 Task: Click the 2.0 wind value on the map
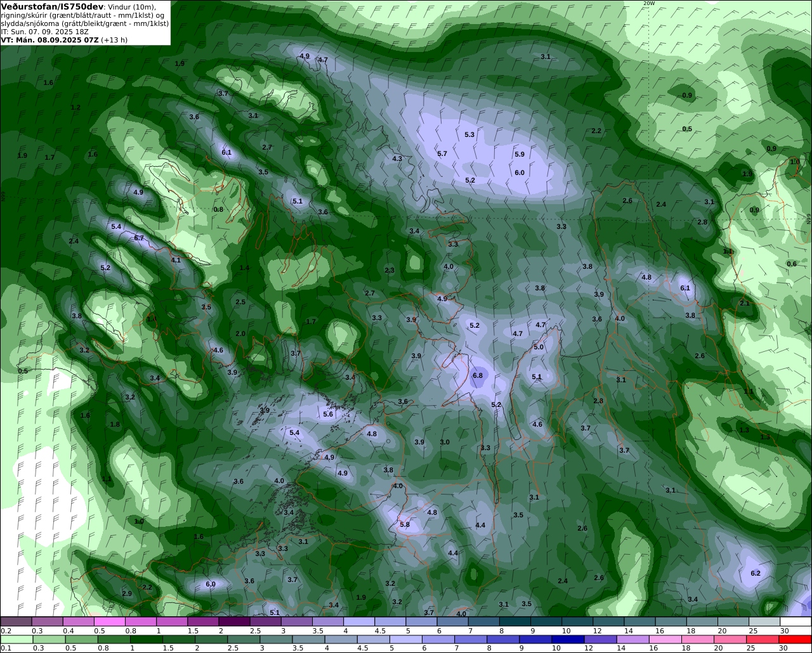pyautogui.click(x=240, y=333)
